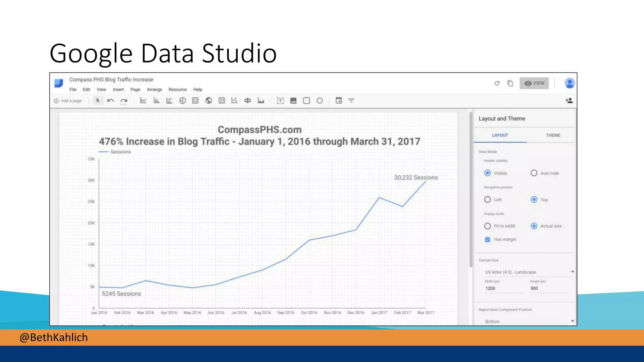The image size is (644, 362).
Task: Insert a scorecard
Action: [222, 101]
